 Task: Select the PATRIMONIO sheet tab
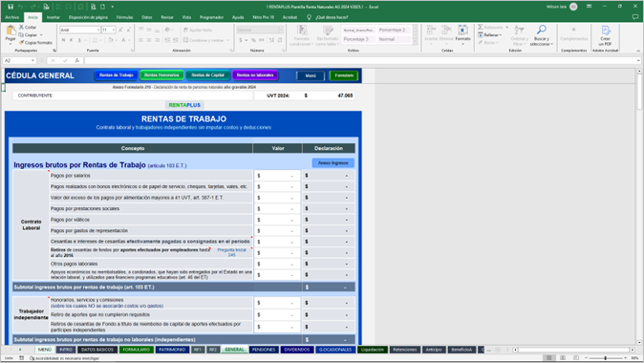[172, 350]
